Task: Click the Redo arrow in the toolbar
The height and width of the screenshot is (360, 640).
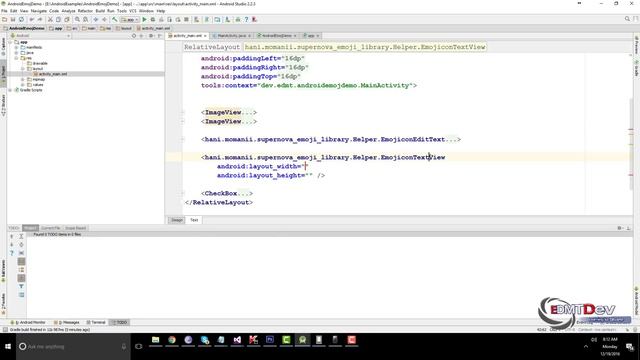Action: (40, 20)
